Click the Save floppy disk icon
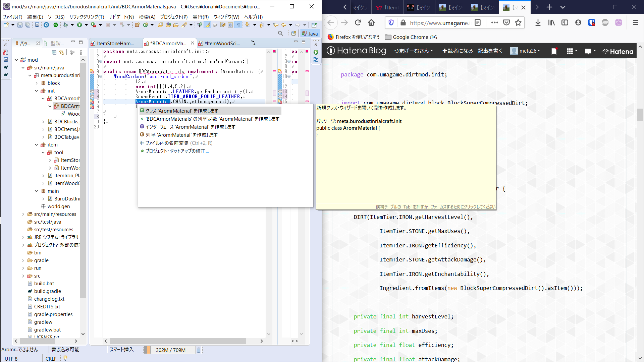Screen dimensions: 644x362 (20, 25)
